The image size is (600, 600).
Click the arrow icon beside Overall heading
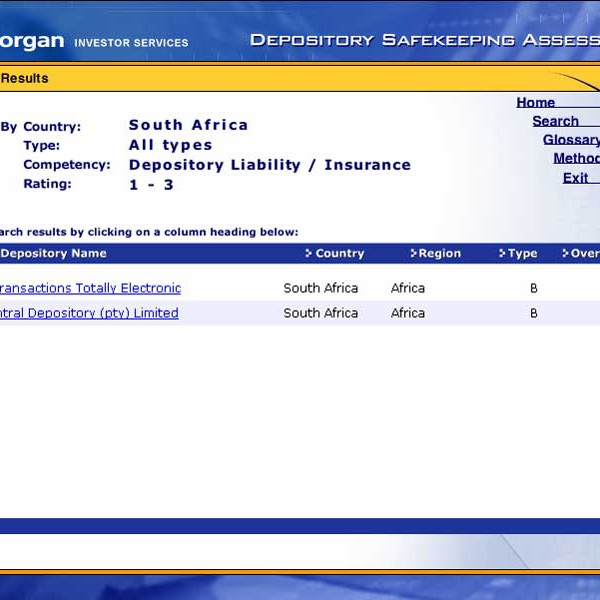[x=565, y=254]
